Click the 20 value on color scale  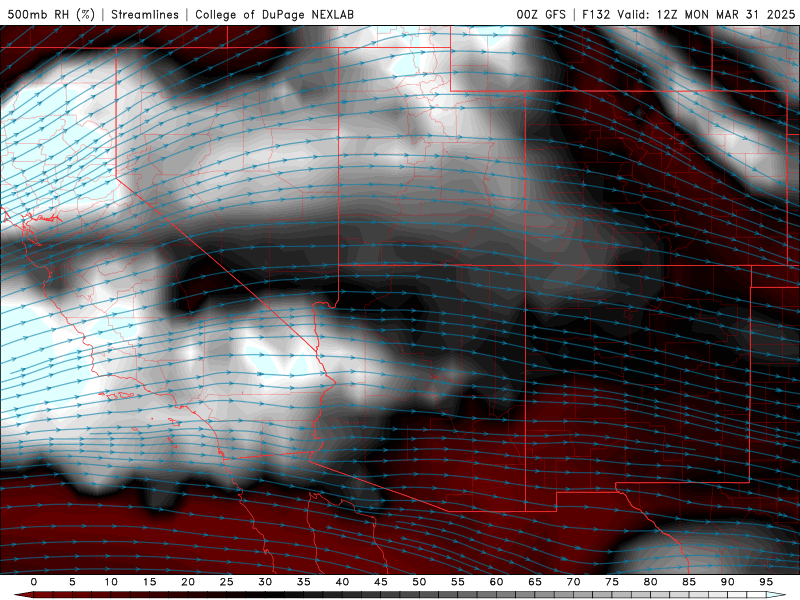[x=188, y=582]
